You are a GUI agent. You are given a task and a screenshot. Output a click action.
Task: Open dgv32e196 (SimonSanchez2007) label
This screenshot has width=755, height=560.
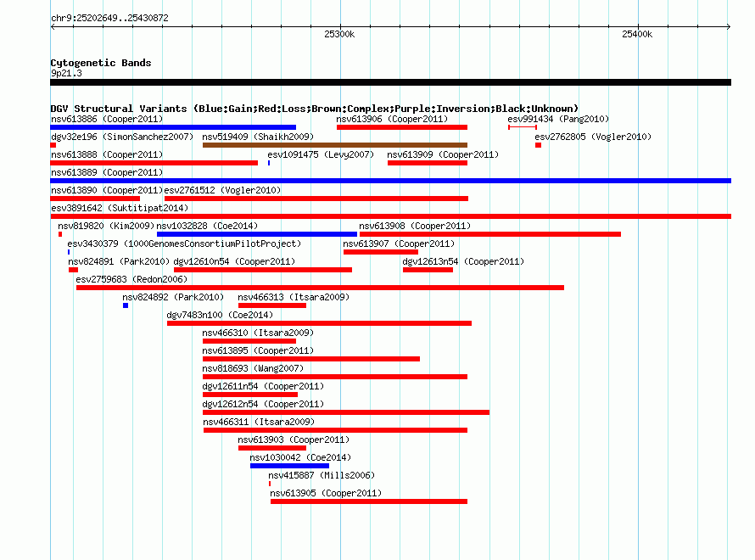coord(122,137)
